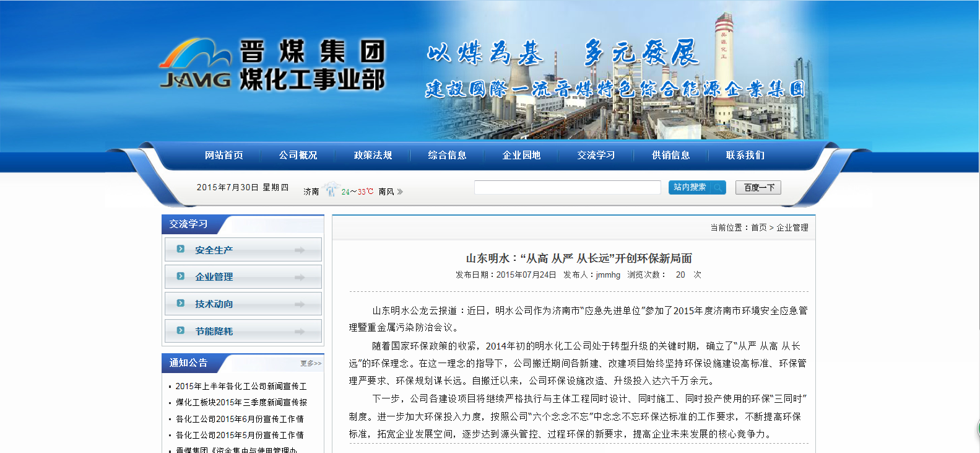Click the weather icon beside 济南
This screenshot has height=453, width=980.
tap(331, 190)
